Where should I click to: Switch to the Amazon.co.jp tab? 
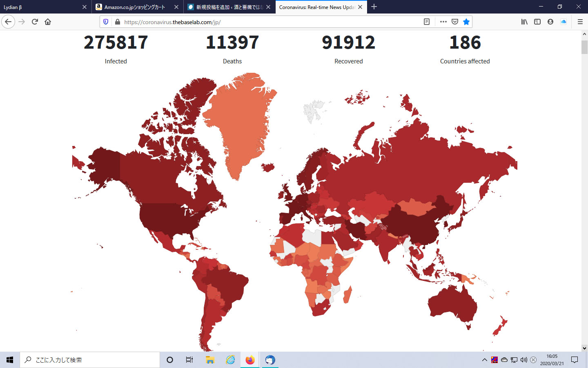[135, 7]
